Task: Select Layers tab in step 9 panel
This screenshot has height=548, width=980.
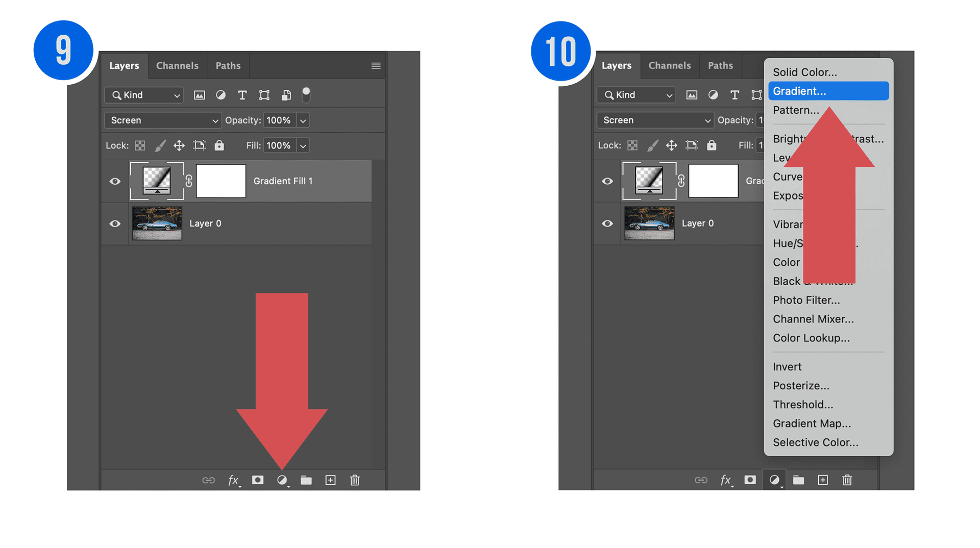Action: click(x=124, y=66)
